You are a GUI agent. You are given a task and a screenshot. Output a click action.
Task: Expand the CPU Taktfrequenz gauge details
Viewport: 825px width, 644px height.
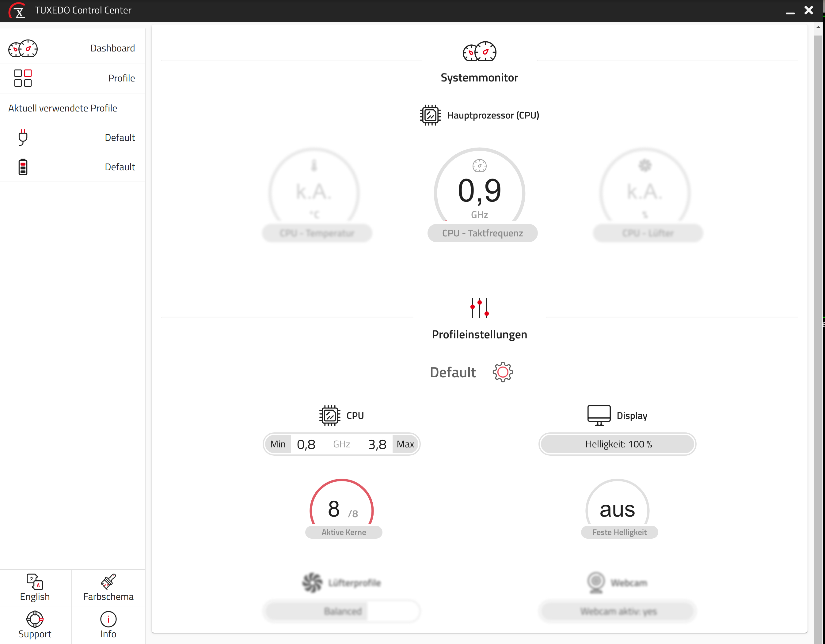pyautogui.click(x=482, y=233)
